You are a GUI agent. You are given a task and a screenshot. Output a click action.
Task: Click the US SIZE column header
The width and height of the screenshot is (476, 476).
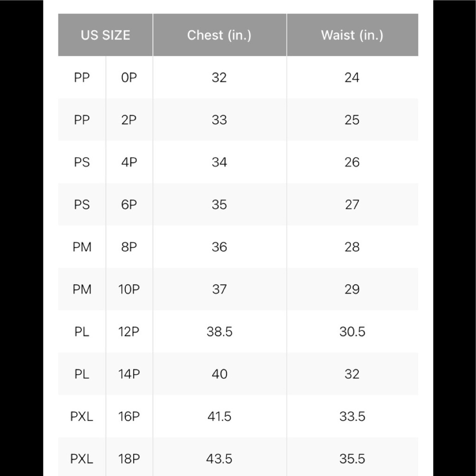click(x=105, y=35)
